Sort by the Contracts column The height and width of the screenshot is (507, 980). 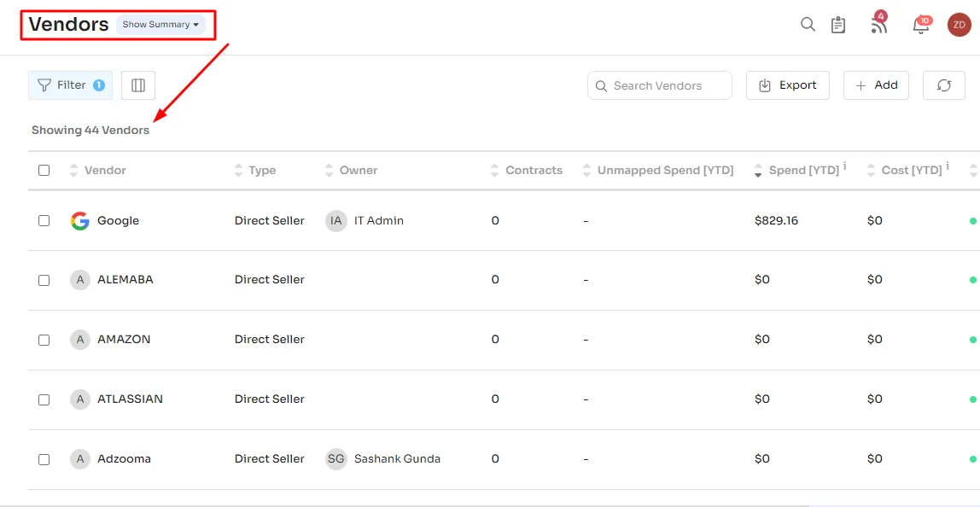click(x=495, y=170)
